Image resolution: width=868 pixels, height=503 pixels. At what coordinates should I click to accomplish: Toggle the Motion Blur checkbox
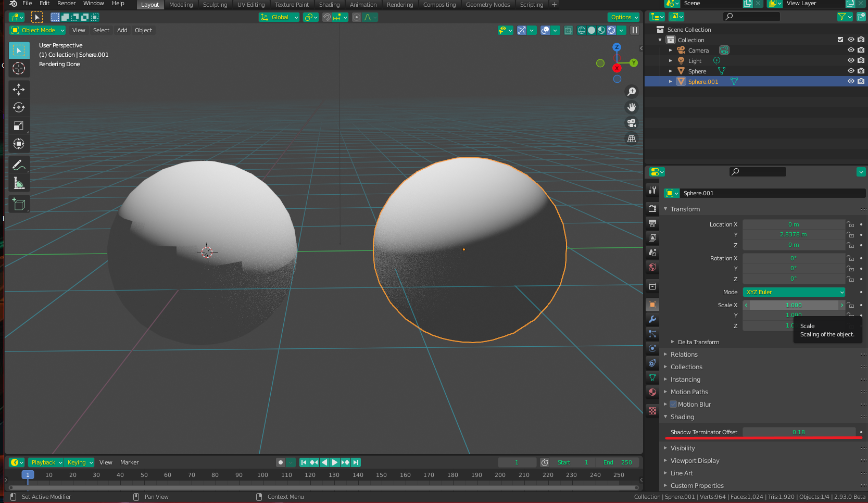coord(673,405)
